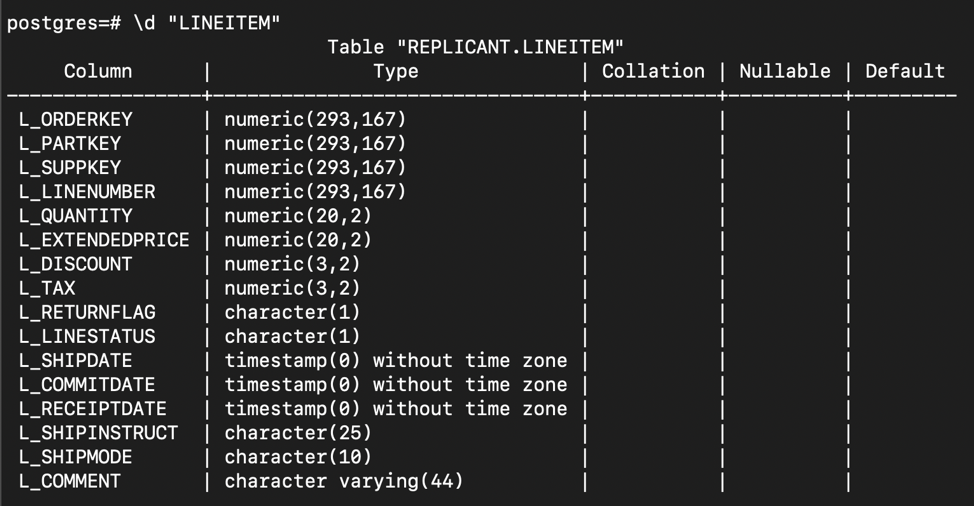This screenshot has height=506, width=974.
Task: Click the L_DISCOUNT row label
Action: tap(75, 264)
